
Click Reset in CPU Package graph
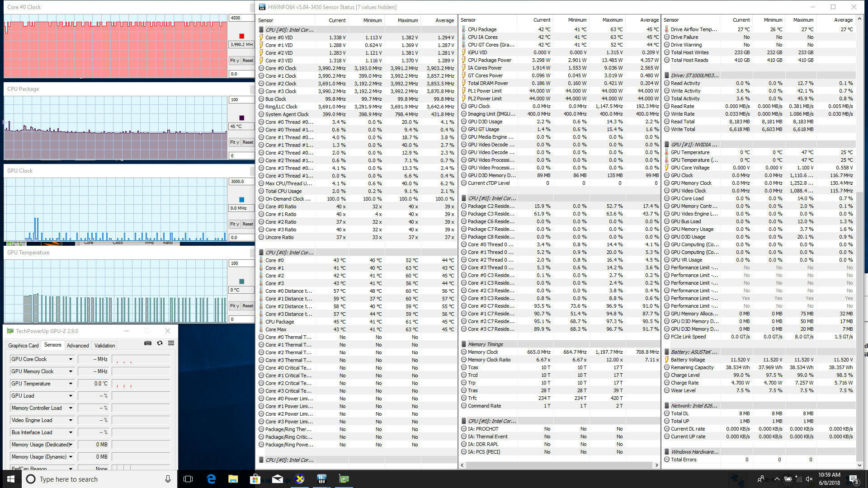pos(248,142)
